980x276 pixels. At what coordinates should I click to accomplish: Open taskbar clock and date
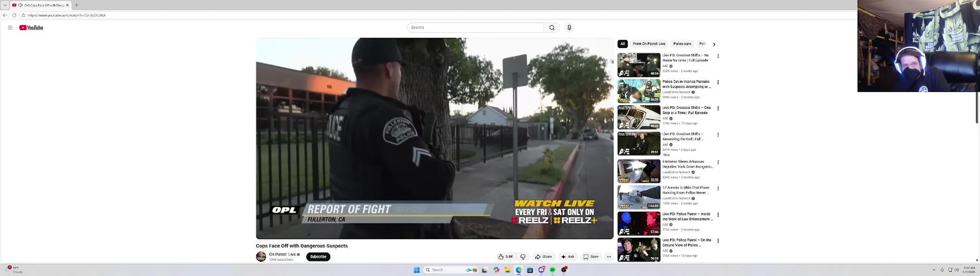[x=969, y=269]
